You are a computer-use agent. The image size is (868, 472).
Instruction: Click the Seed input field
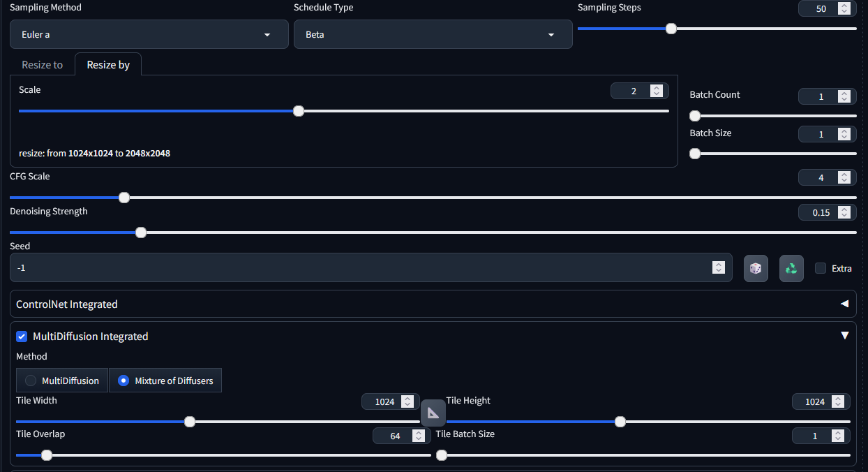click(371, 267)
